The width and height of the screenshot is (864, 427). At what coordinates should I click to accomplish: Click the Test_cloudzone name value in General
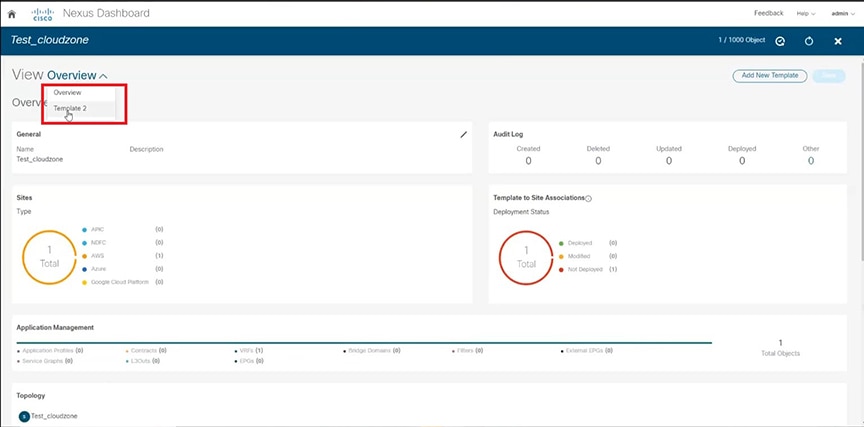point(40,159)
